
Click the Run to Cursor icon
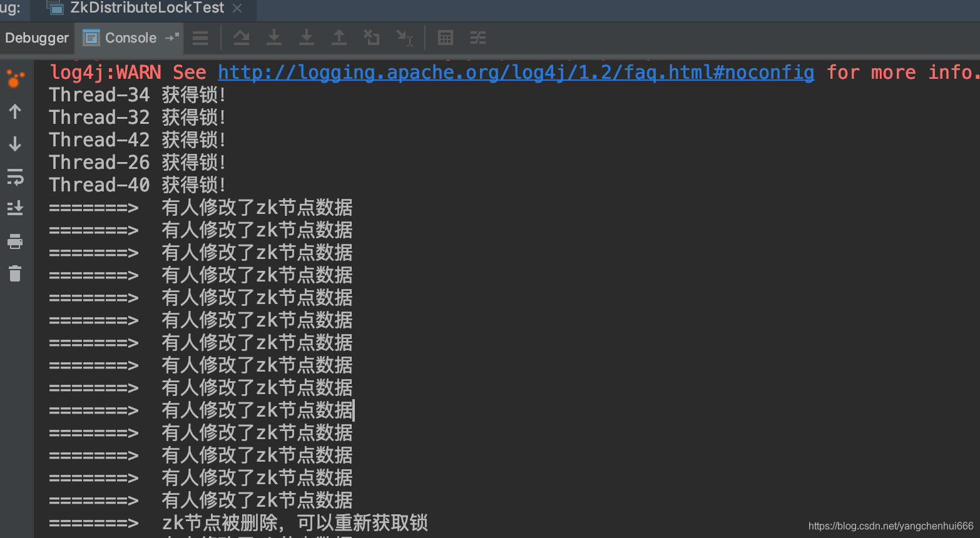pos(405,38)
